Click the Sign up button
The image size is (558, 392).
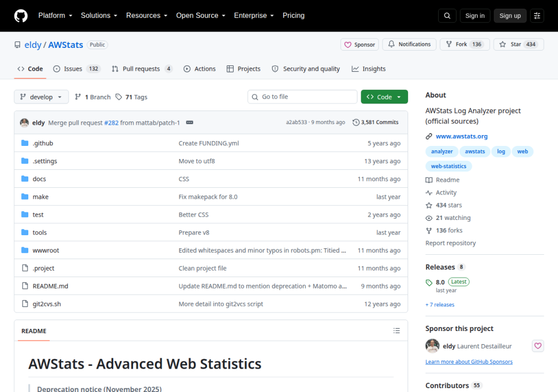point(510,16)
